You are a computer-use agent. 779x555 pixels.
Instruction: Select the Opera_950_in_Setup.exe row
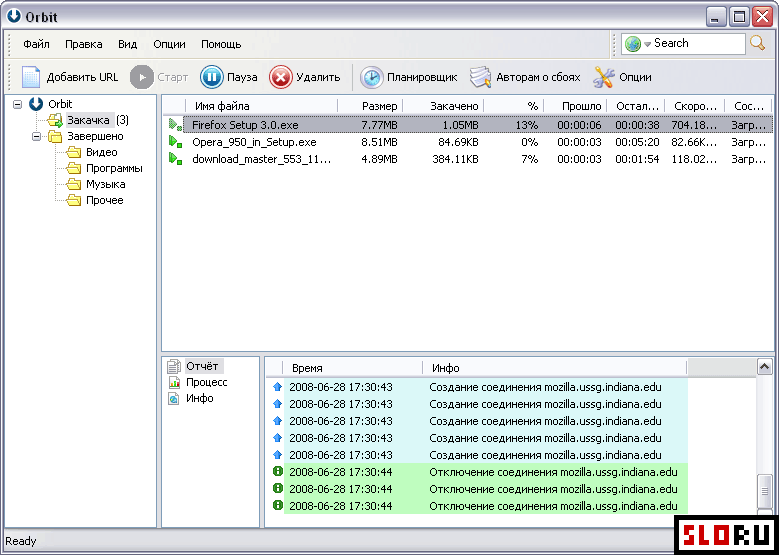pos(468,143)
